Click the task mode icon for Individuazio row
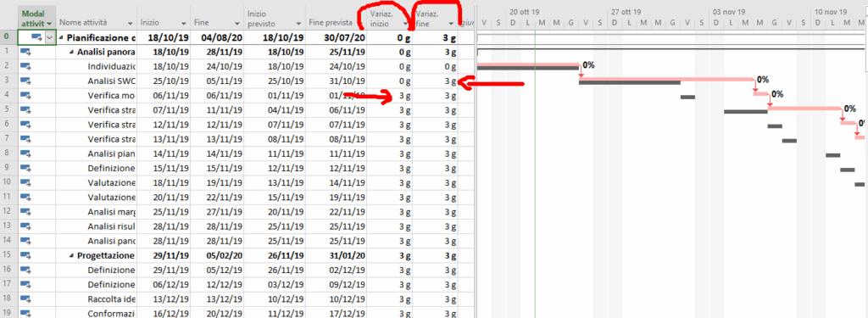Viewport: 868px width, 318px height. pos(25,67)
